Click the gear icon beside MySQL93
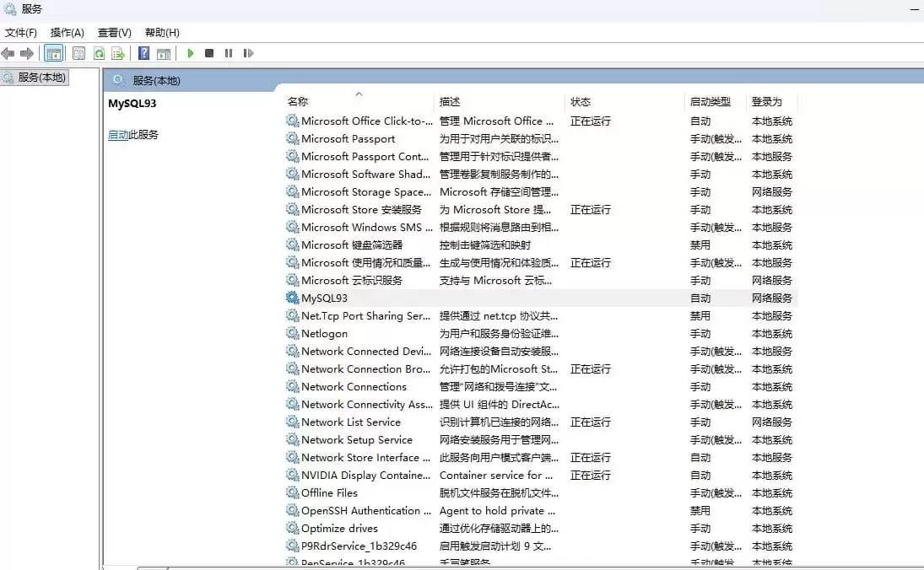The image size is (924, 570). (292, 298)
